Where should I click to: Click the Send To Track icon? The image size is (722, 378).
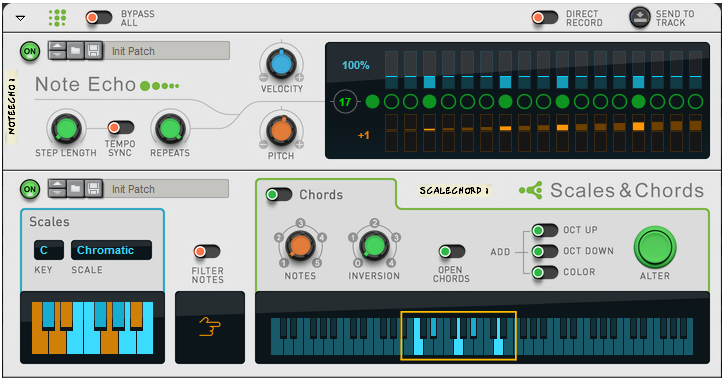coord(640,18)
